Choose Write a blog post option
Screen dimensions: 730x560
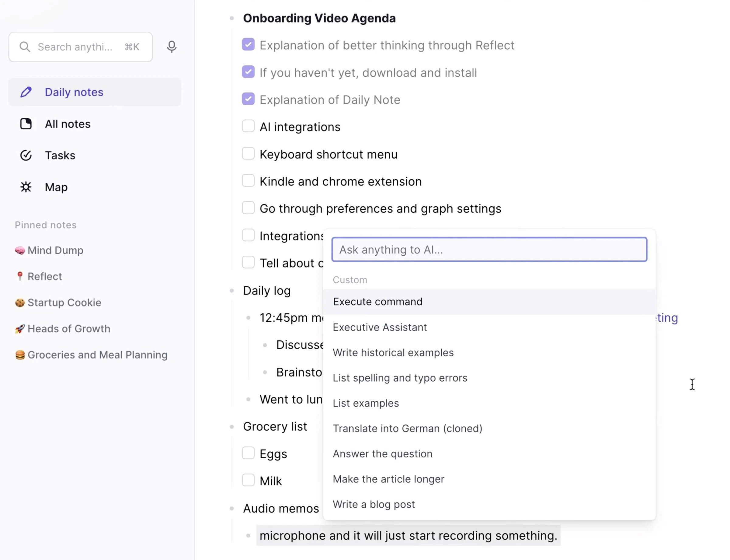(x=374, y=504)
